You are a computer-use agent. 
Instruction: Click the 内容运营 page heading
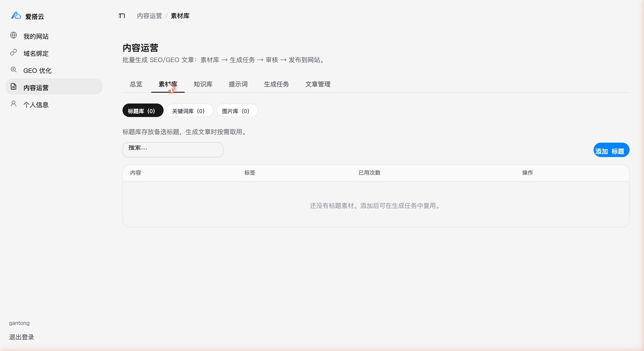pyautogui.click(x=141, y=48)
